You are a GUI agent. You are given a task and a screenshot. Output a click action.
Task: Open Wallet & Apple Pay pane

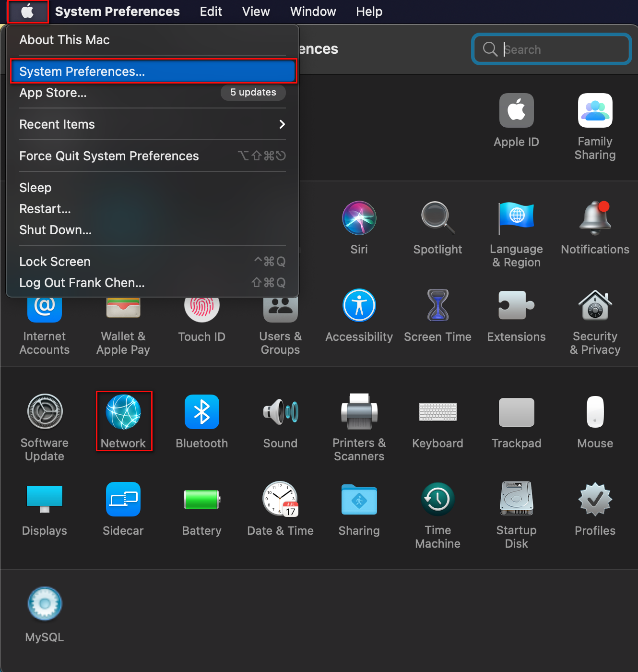click(x=123, y=326)
